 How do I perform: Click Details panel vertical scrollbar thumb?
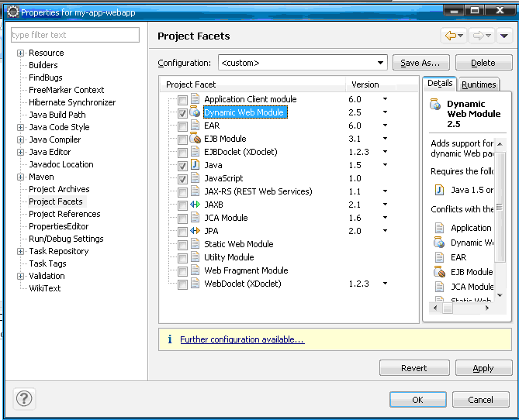(500, 207)
